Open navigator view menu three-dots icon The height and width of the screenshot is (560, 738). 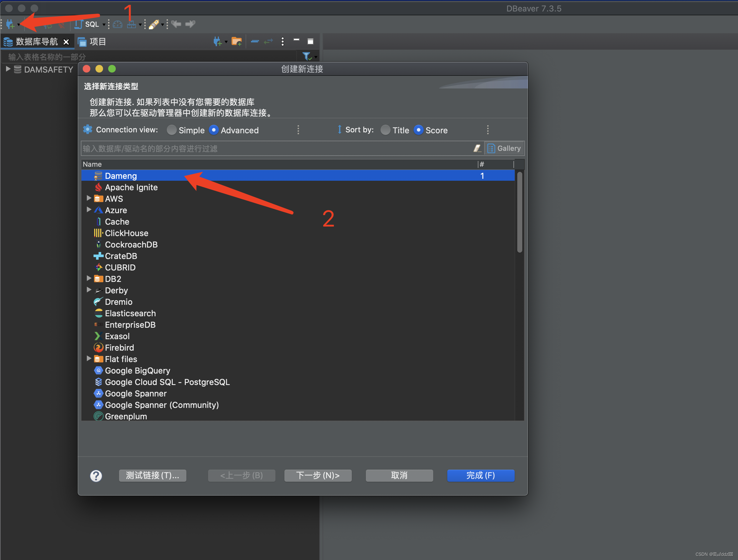coord(282,41)
